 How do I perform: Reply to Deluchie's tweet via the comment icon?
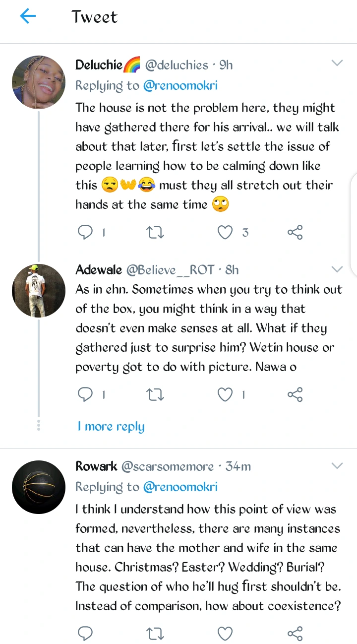pyautogui.click(x=86, y=232)
